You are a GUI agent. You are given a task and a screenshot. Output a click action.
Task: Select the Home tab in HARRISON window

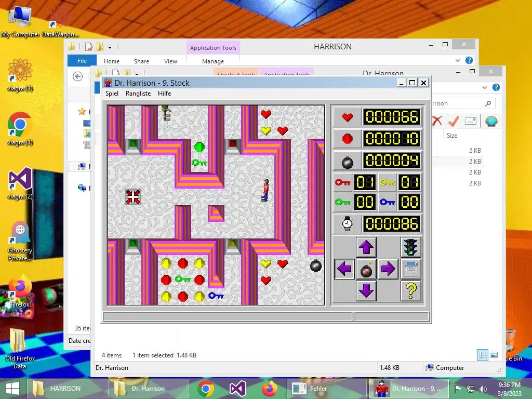pyautogui.click(x=112, y=61)
